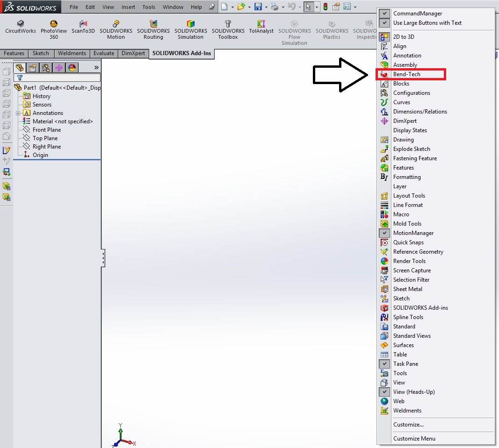Click the filter funnel in the tree

click(x=20, y=78)
